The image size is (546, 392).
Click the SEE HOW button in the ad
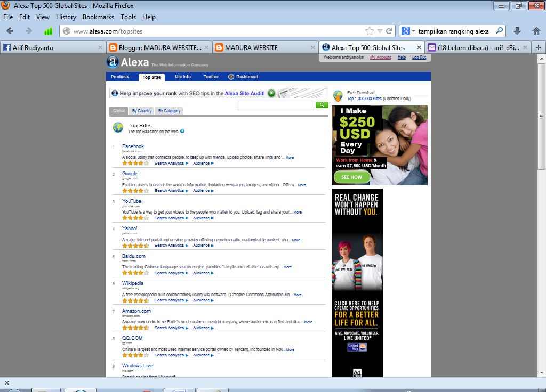point(351,177)
